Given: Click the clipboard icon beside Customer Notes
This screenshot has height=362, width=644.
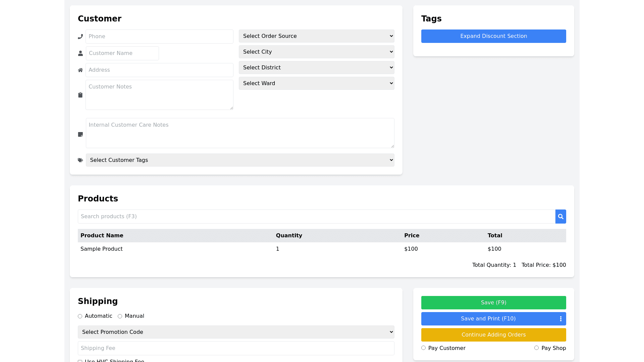Looking at the screenshot, I should point(80,95).
